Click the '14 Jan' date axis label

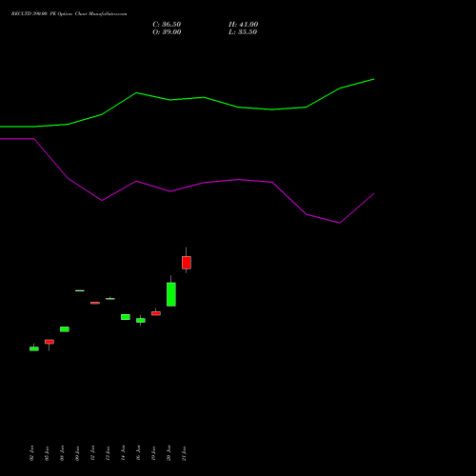click(x=123, y=453)
